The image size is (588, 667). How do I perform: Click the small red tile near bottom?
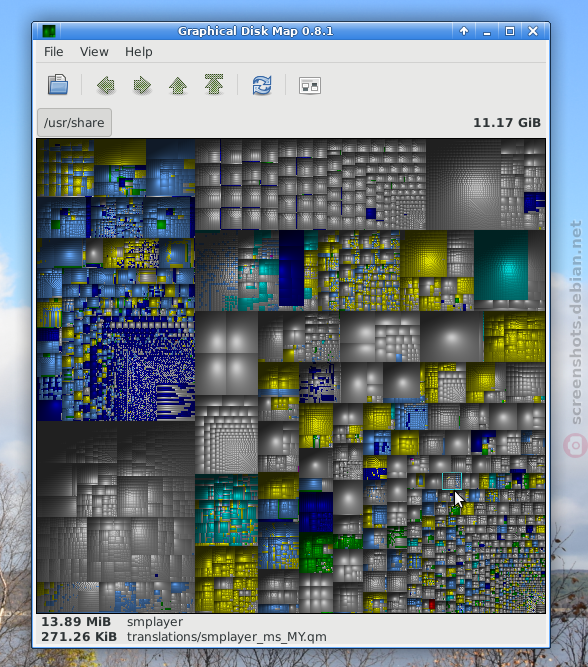point(432,604)
